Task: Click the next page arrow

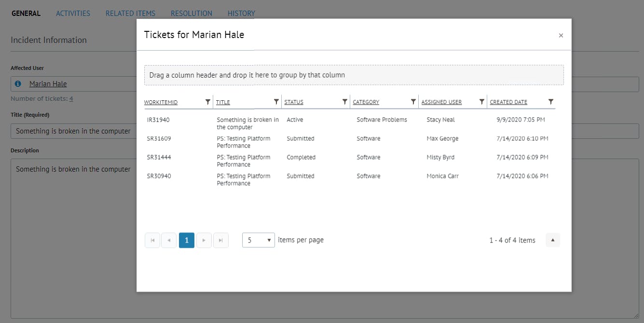Action: (204, 240)
